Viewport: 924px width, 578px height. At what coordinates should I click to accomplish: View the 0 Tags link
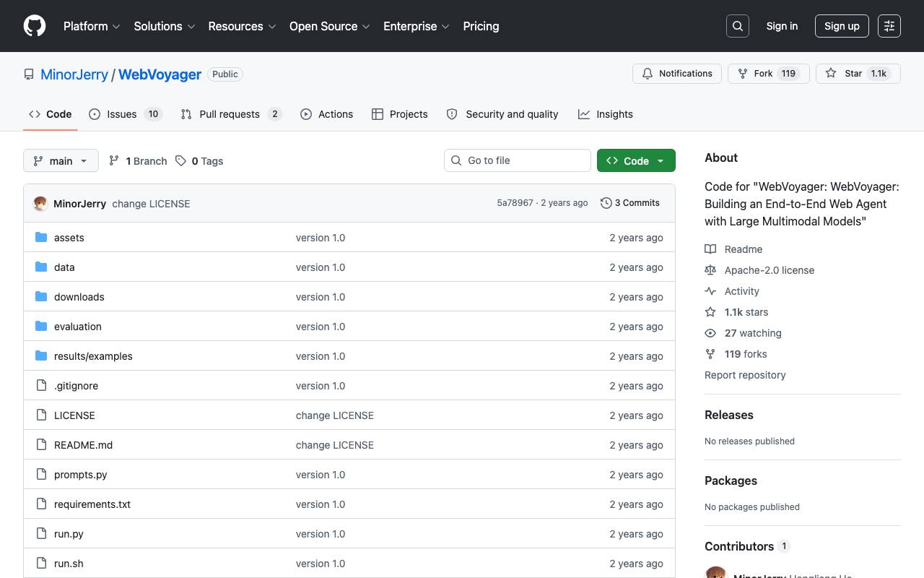(199, 161)
